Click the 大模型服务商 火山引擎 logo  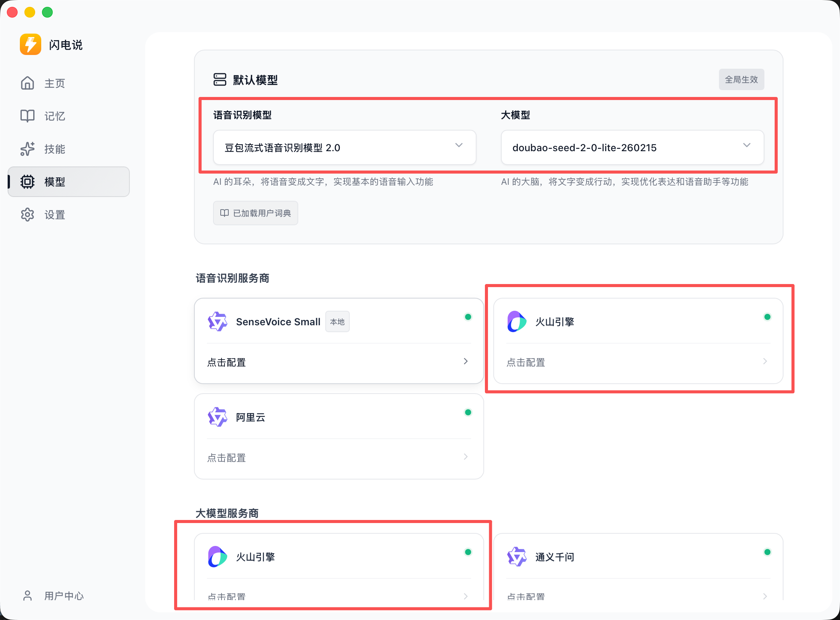click(218, 557)
